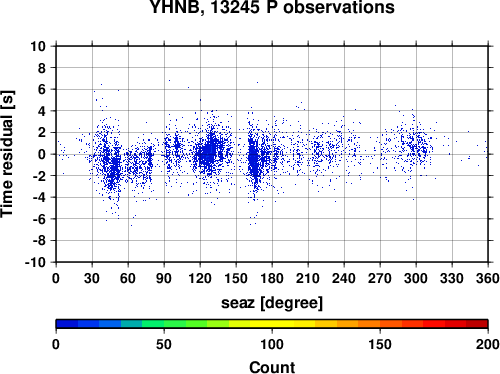Click the plot title YHNB P observations
500x374 pixels.
coord(272,7)
